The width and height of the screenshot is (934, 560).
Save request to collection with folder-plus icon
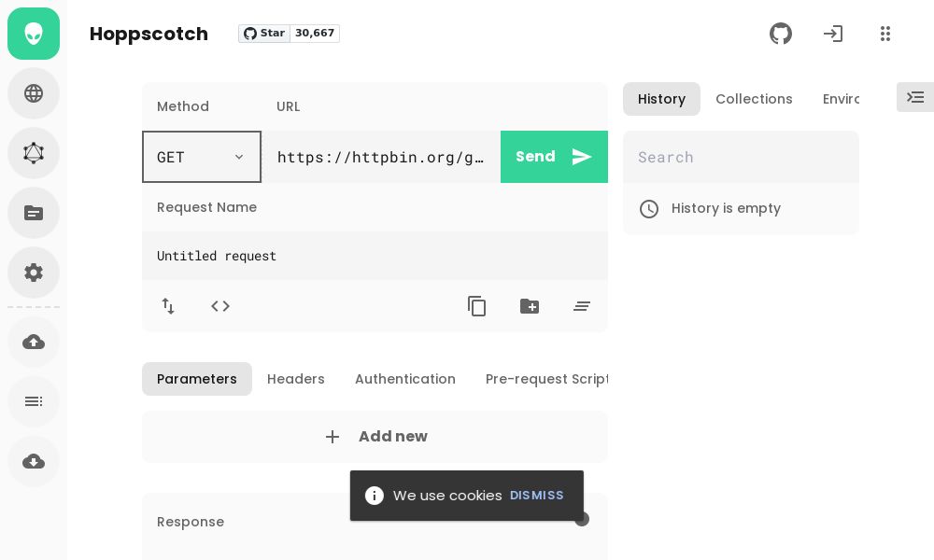(530, 306)
